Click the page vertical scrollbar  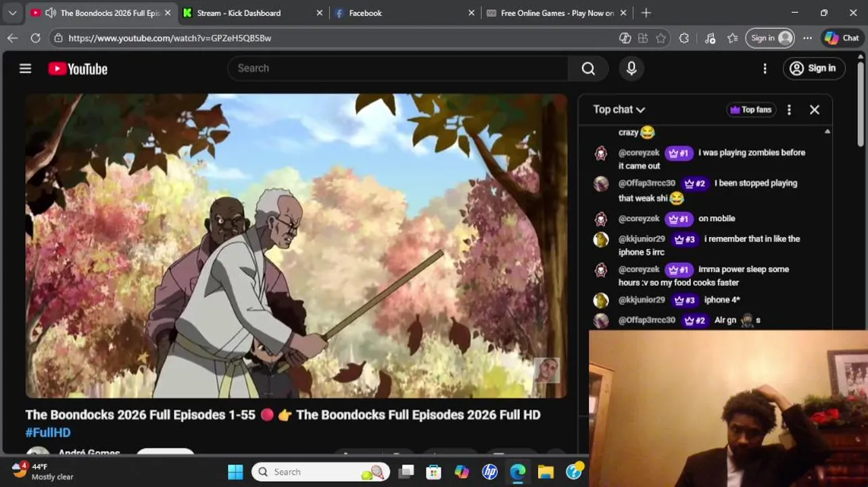click(861, 105)
